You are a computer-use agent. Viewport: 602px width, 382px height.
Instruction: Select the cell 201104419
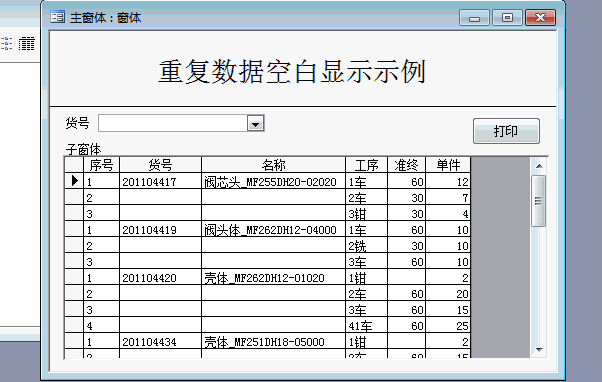click(x=160, y=229)
